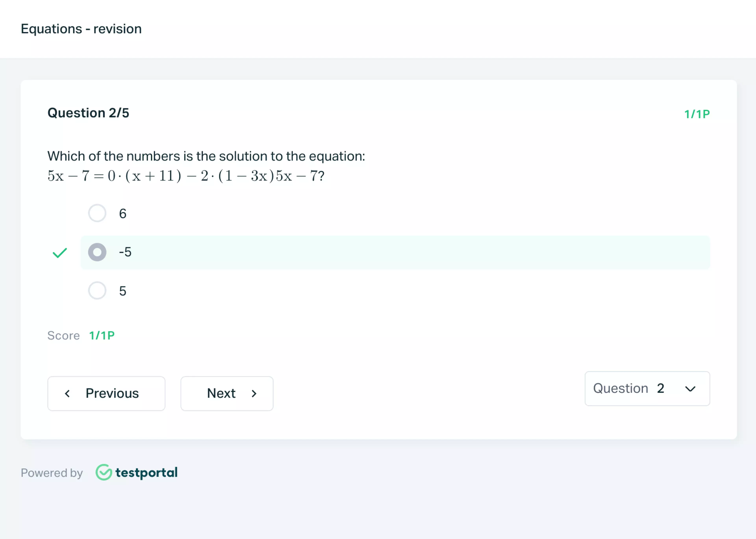Select the radio button for answer 6
Image resolution: width=756 pixels, height=539 pixels.
96,213
